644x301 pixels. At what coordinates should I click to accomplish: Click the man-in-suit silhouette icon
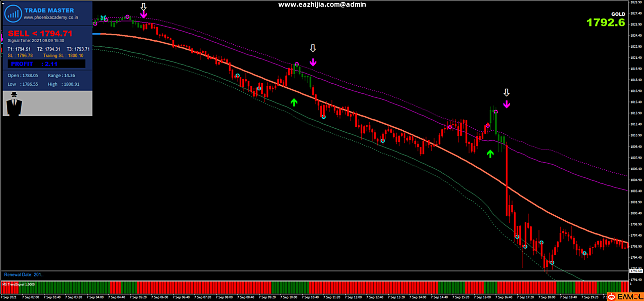tap(14, 104)
